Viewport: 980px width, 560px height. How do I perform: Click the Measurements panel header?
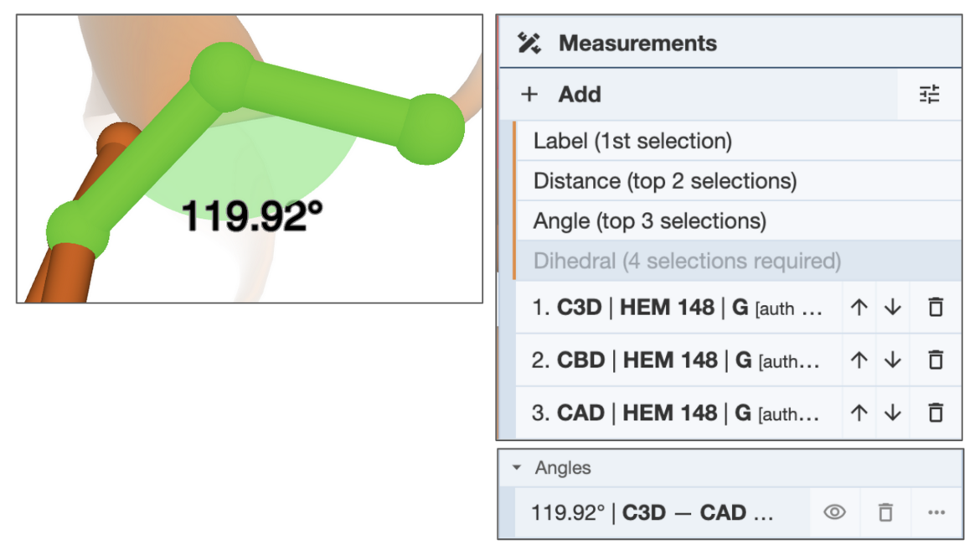pyautogui.click(x=637, y=44)
